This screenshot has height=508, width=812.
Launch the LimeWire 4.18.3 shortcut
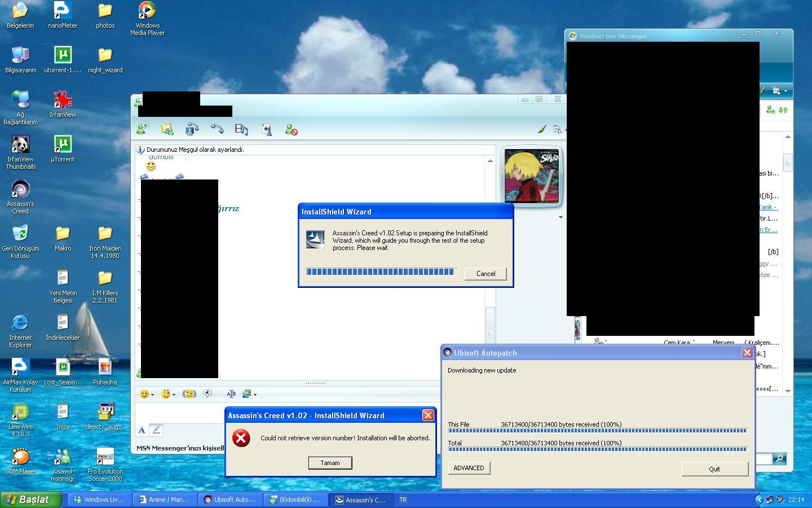pos(20,420)
